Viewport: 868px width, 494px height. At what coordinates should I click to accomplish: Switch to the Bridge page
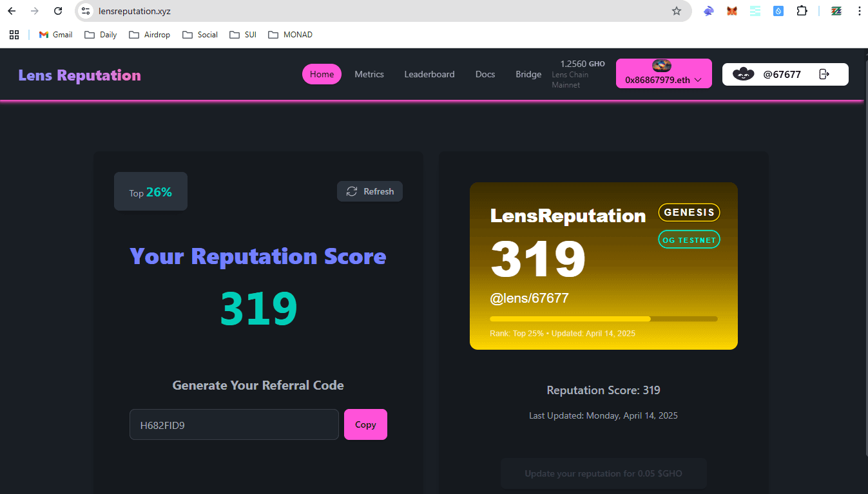coord(528,74)
